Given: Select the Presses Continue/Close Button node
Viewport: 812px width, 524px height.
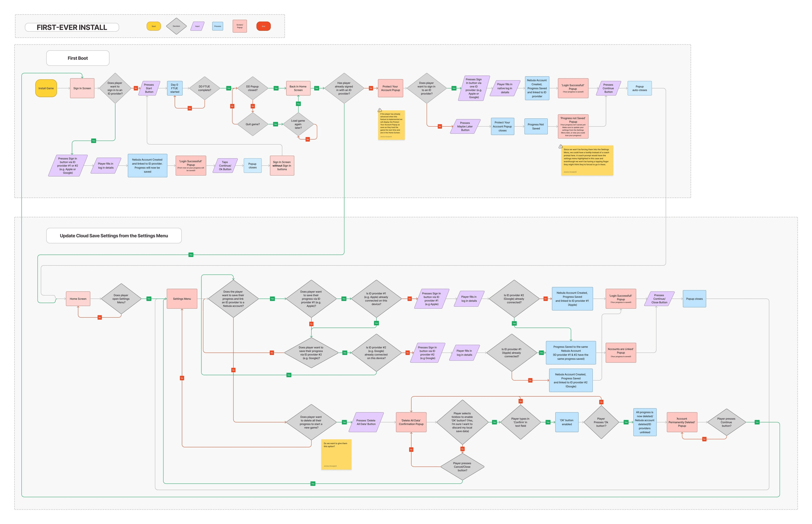Looking at the screenshot, I should (x=659, y=299).
